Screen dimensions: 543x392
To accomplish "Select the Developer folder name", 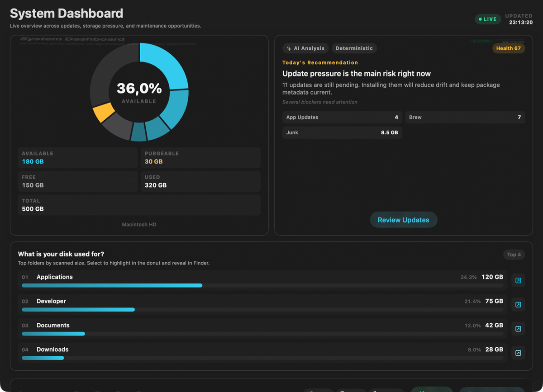I will click(51, 301).
